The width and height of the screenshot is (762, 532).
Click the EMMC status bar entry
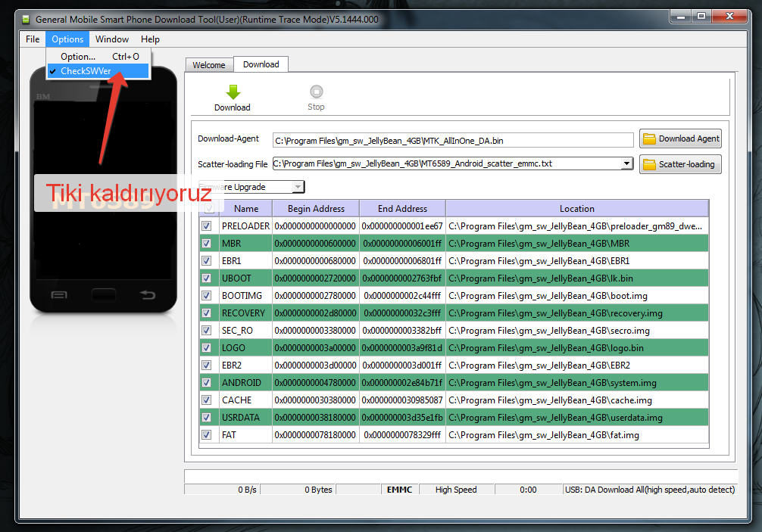(x=399, y=490)
